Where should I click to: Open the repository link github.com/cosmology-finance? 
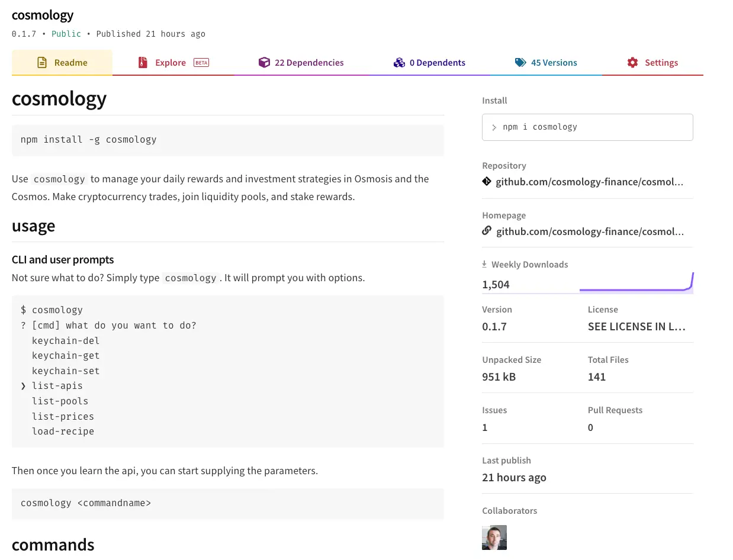(x=590, y=182)
